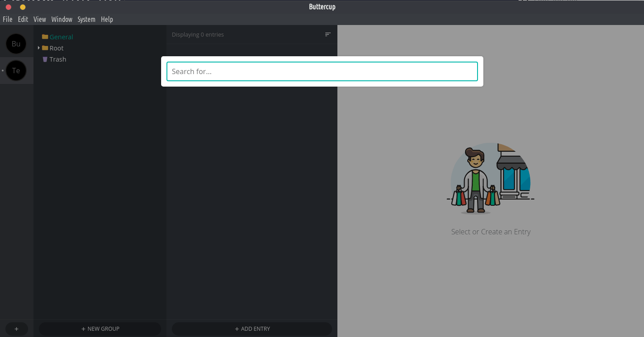The height and width of the screenshot is (337, 644).
Task: Select the Trash group
Action: coord(58,59)
